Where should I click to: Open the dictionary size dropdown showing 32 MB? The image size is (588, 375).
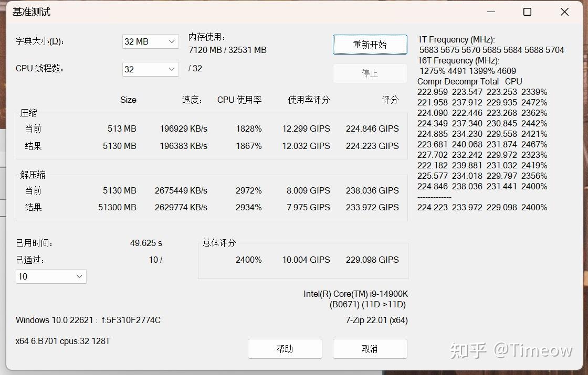pyautogui.click(x=150, y=41)
